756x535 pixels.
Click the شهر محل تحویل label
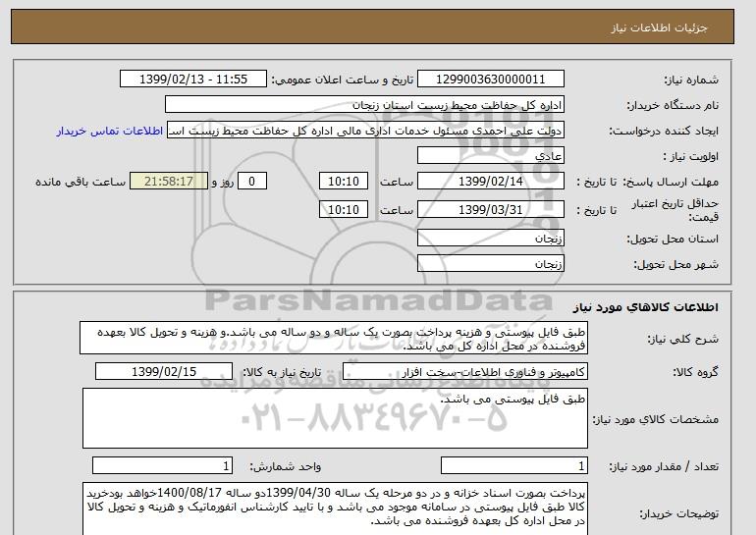(675, 264)
